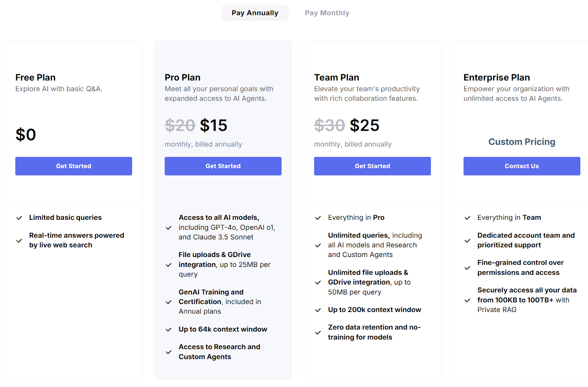The width and height of the screenshot is (588, 387).
Task: Click the Custom Pricing label
Action: (522, 142)
